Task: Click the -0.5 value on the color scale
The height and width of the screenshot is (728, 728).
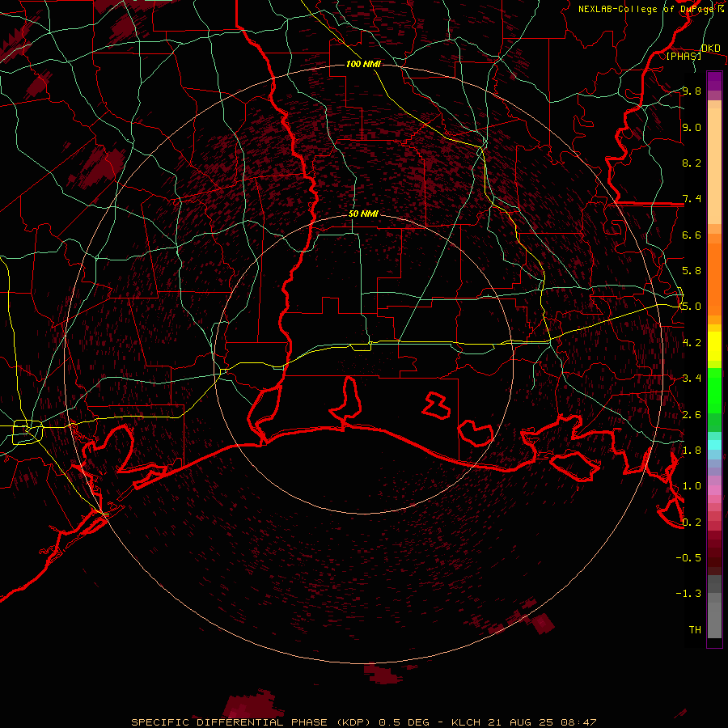Action: [x=688, y=557]
